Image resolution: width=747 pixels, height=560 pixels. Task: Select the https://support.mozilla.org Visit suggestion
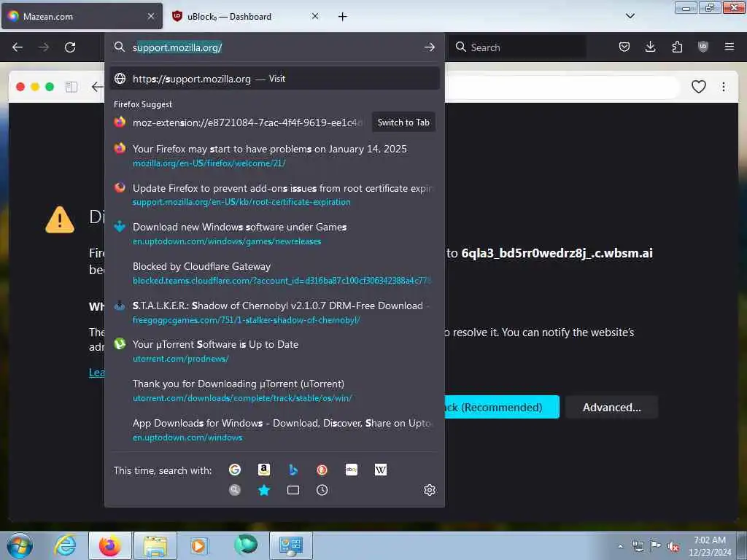[274, 79]
